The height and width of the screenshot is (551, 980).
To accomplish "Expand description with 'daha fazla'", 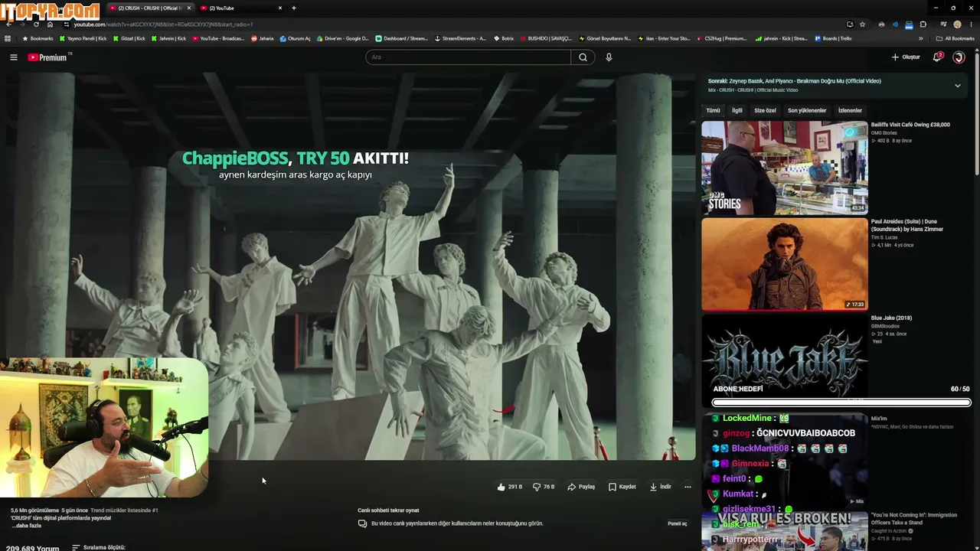I will pos(27,526).
